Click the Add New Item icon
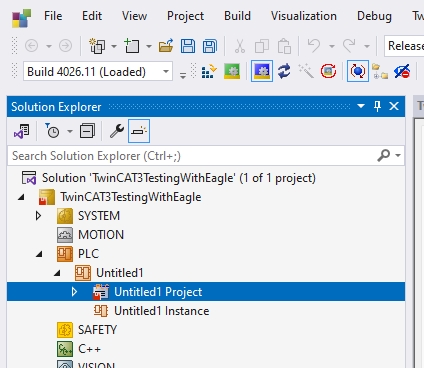 (x=132, y=46)
